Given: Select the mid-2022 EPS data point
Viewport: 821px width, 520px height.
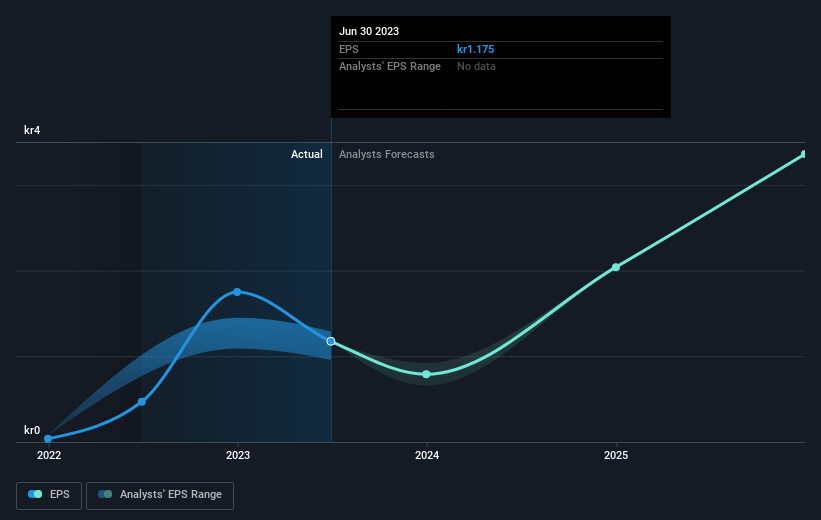Looking at the screenshot, I should pyautogui.click(x=142, y=402).
